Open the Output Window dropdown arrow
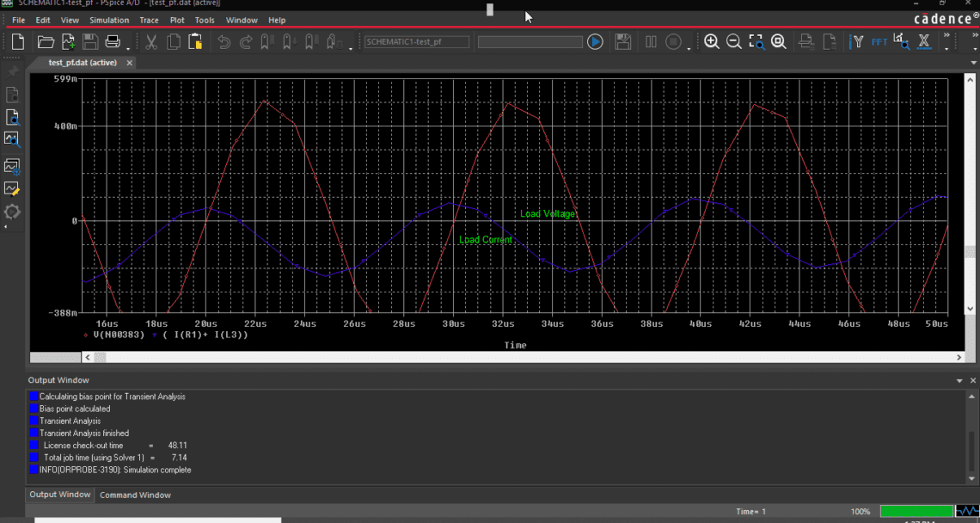 [959, 379]
